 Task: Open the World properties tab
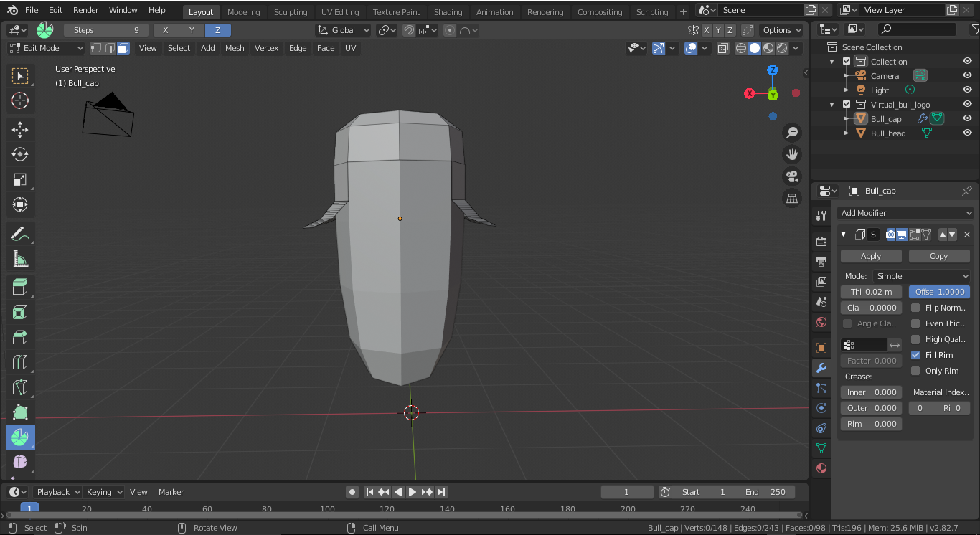pos(821,322)
